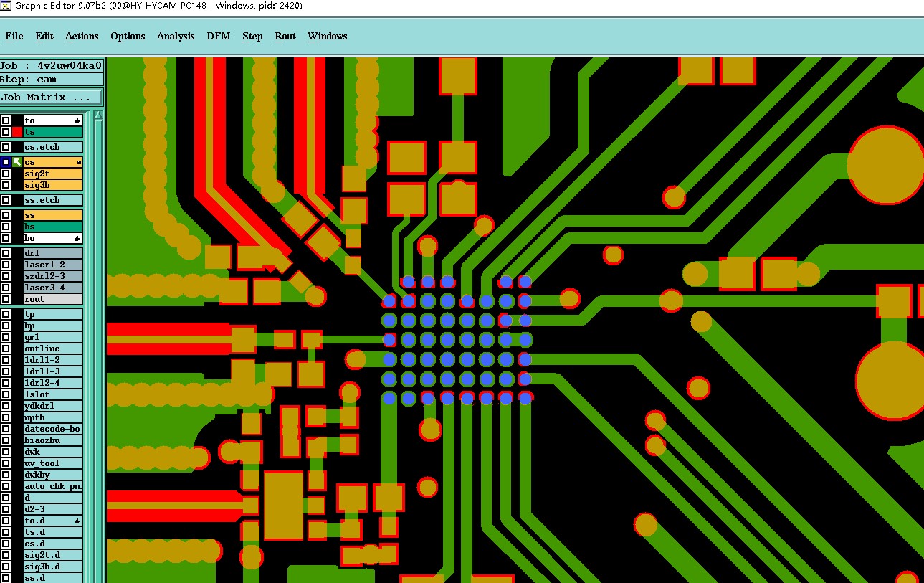This screenshot has width=924, height=583.
Task: Enable the ss.etch layer checkbox
Action: (x=6, y=200)
